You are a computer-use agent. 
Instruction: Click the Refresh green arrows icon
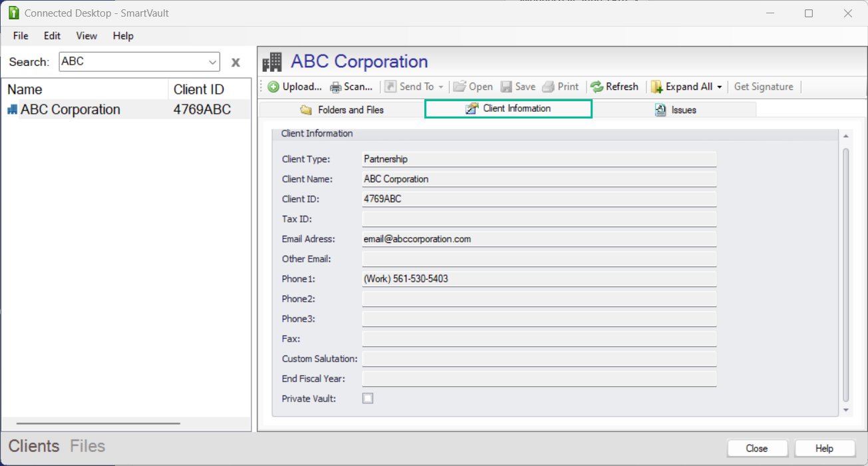point(597,87)
